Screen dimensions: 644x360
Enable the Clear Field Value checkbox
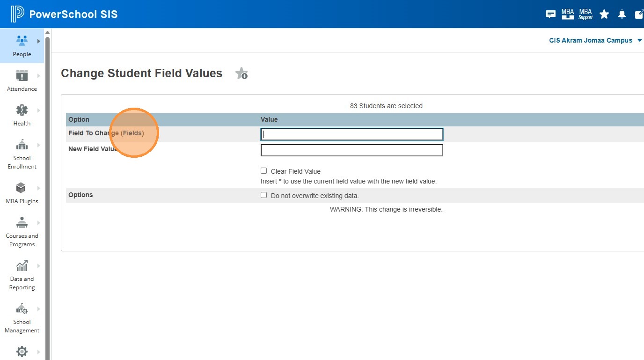(x=264, y=171)
